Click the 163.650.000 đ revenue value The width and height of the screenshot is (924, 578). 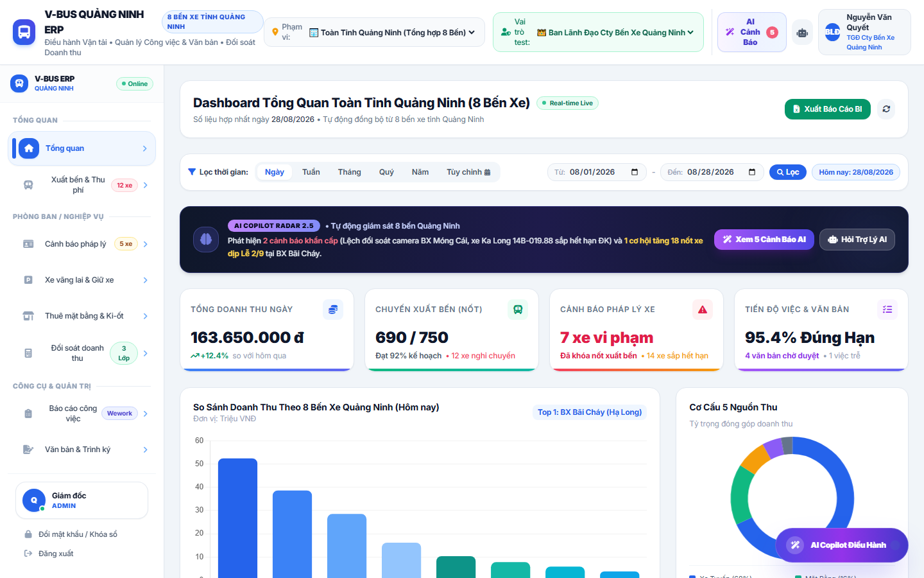[247, 338]
